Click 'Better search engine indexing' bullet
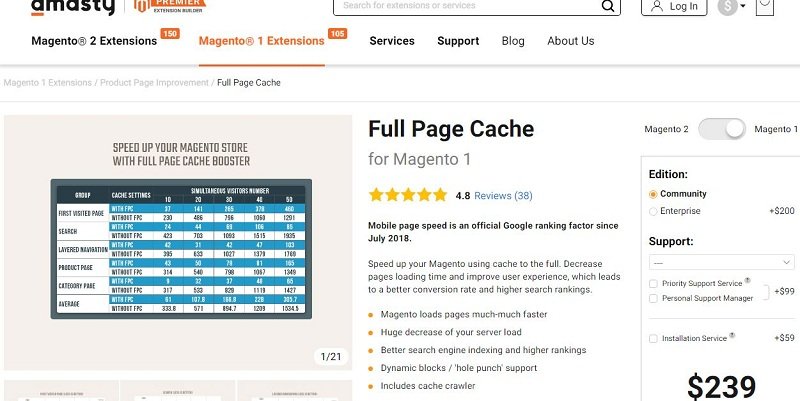800x401 pixels. (483, 350)
